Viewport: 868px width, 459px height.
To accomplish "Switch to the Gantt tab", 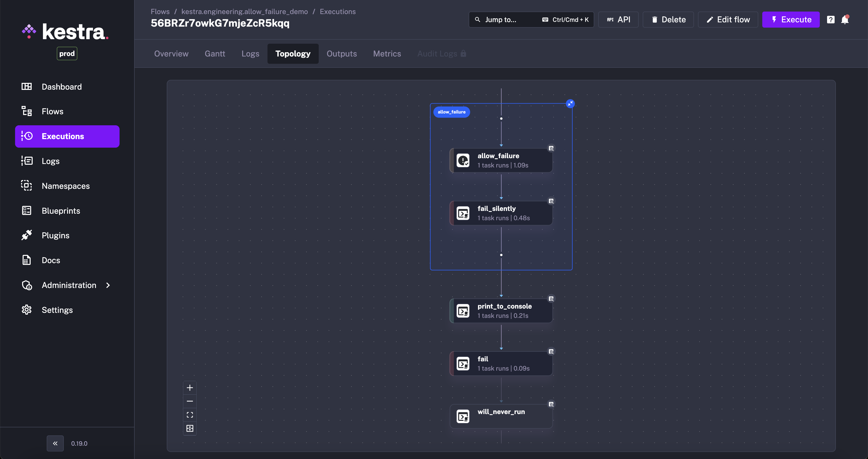I will pos(215,53).
